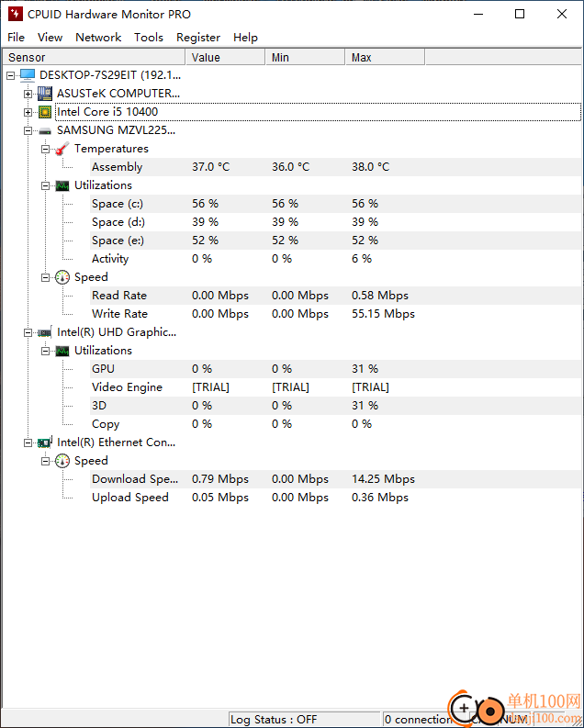
Task: Expand the ASUSTeK COMPUTER node
Action: pos(28,94)
